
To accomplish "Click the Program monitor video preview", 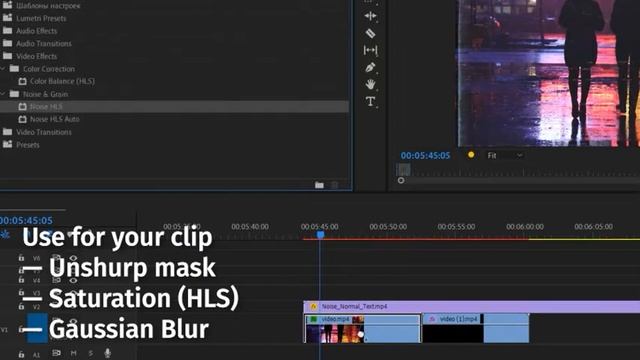I will (x=548, y=73).
